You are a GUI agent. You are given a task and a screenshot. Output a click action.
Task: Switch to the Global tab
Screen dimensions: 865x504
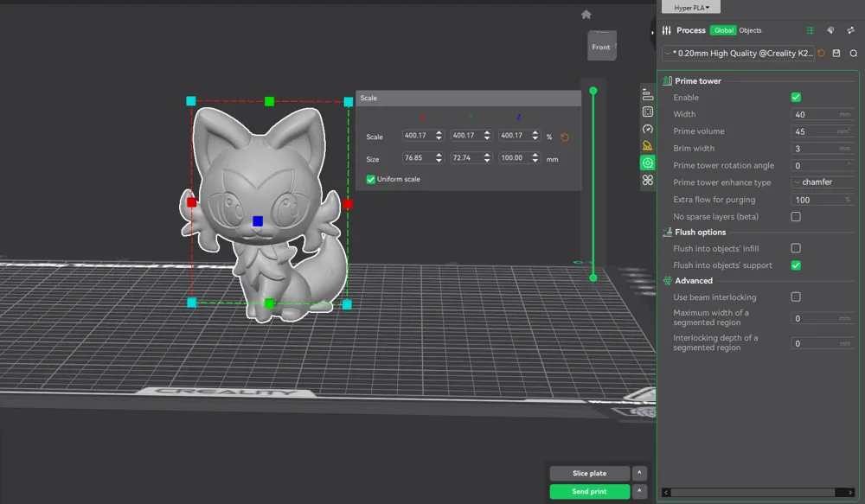pyautogui.click(x=723, y=30)
